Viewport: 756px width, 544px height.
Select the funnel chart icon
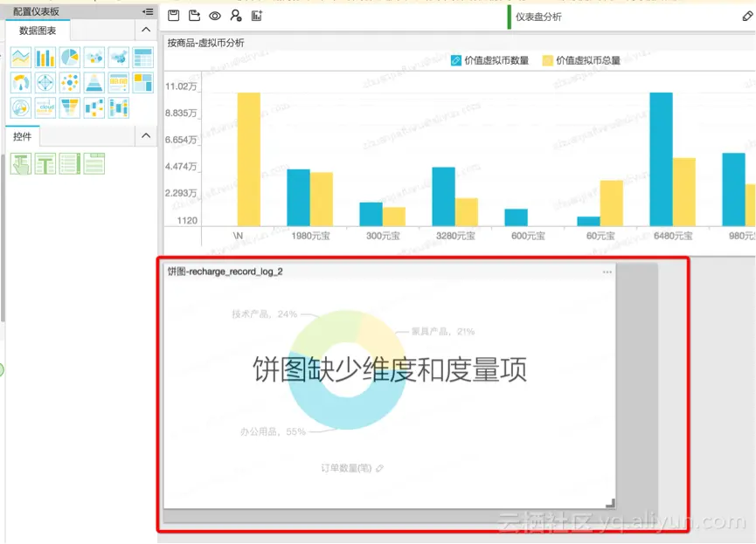[x=70, y=108]
